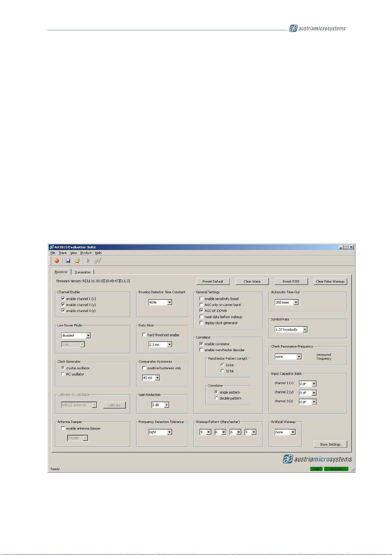Screen dimensions: 392x555
Task: Click the AS3933 Evaluation Suite title bar icon
Action: point(52,247)
